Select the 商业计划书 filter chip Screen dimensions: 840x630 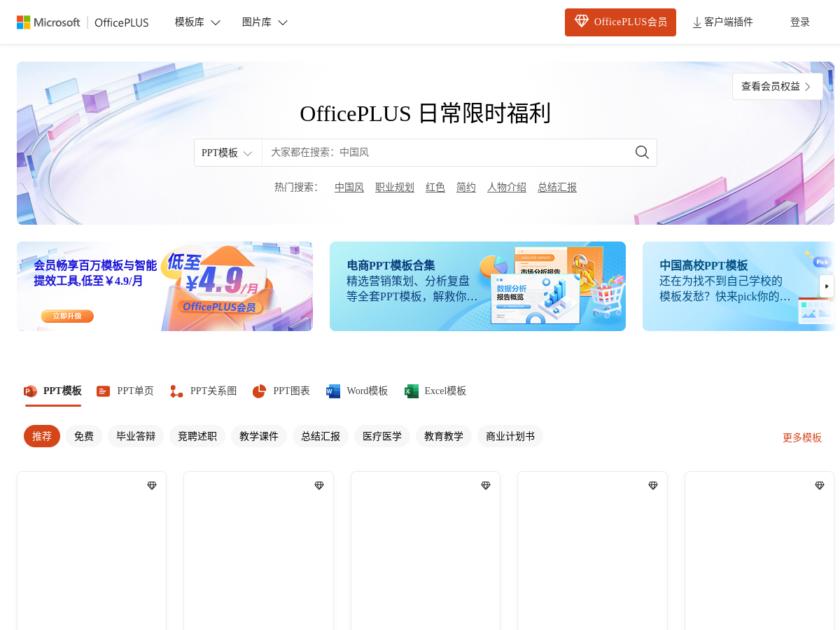[510, 436]
